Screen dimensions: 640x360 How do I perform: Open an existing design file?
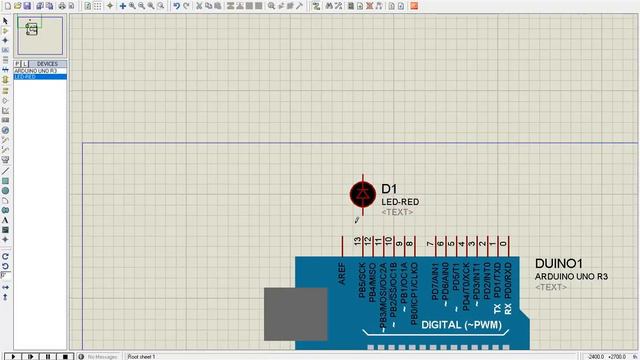[x=18, y=6]
